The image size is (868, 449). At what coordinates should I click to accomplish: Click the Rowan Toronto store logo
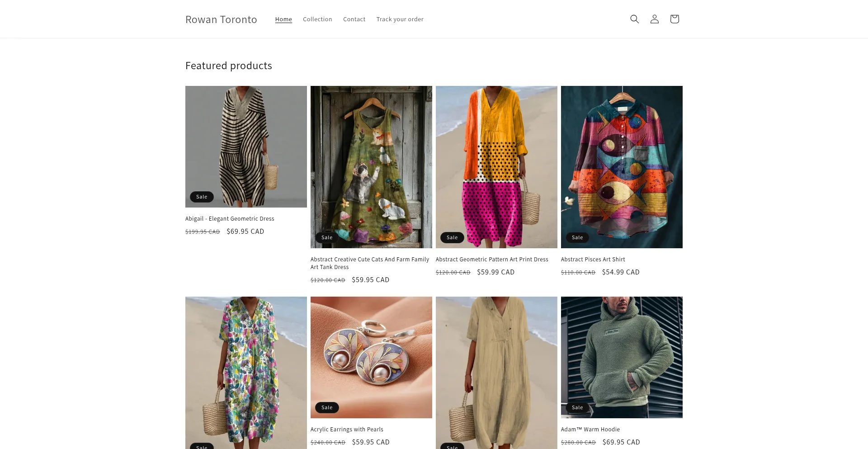coord(221,19)
